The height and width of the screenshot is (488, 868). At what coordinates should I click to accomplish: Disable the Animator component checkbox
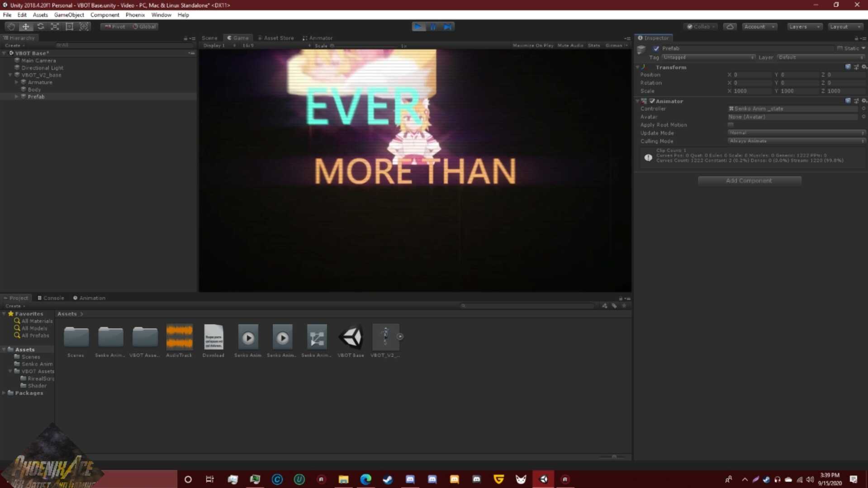click(x=652, y=101)
